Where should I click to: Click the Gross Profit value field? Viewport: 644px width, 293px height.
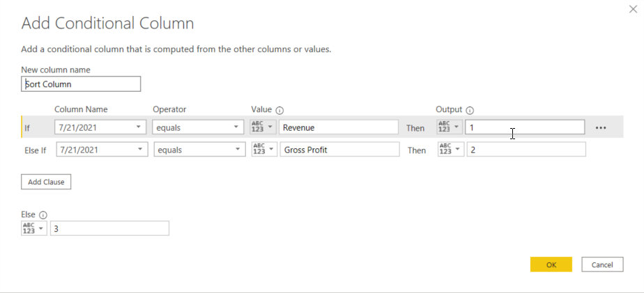(x=339, y=150)
